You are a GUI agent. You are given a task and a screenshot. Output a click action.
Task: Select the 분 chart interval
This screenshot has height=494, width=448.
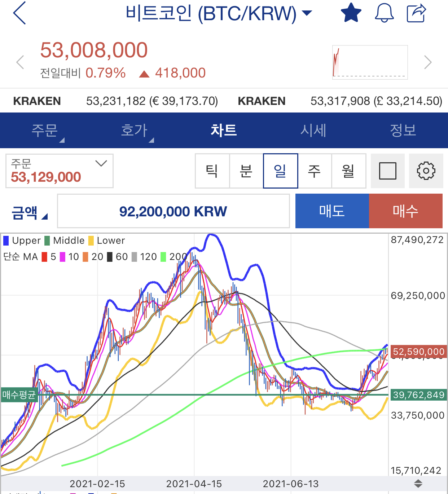[246, 171]
